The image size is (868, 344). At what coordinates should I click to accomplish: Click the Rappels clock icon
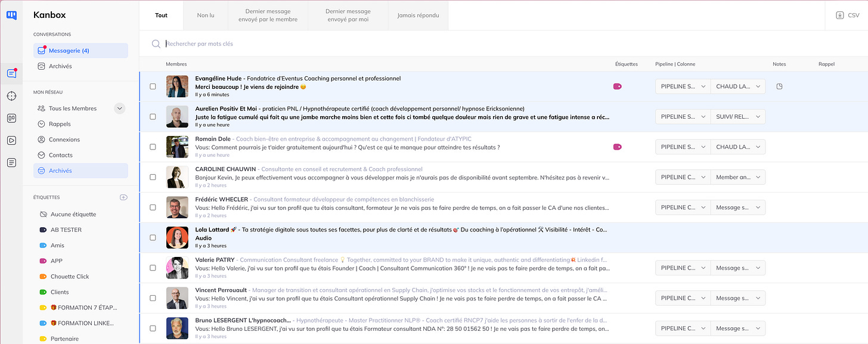(x=41, y=124)
